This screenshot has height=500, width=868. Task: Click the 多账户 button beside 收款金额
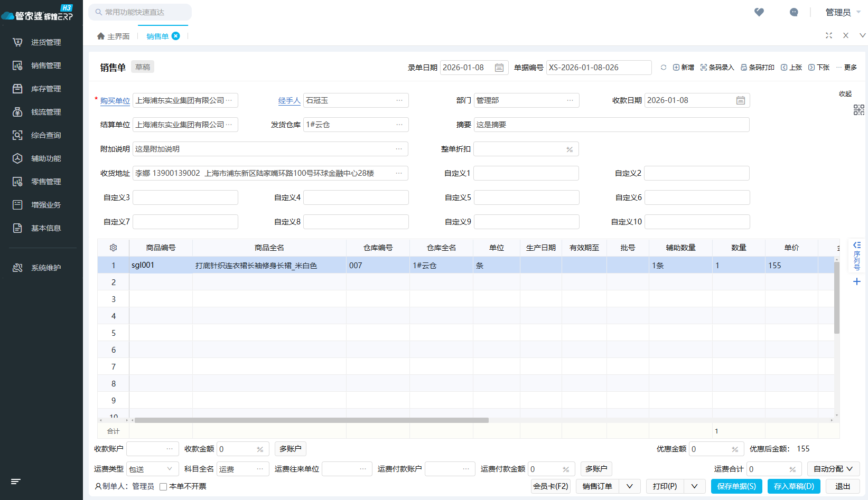[x=291, y=449]
